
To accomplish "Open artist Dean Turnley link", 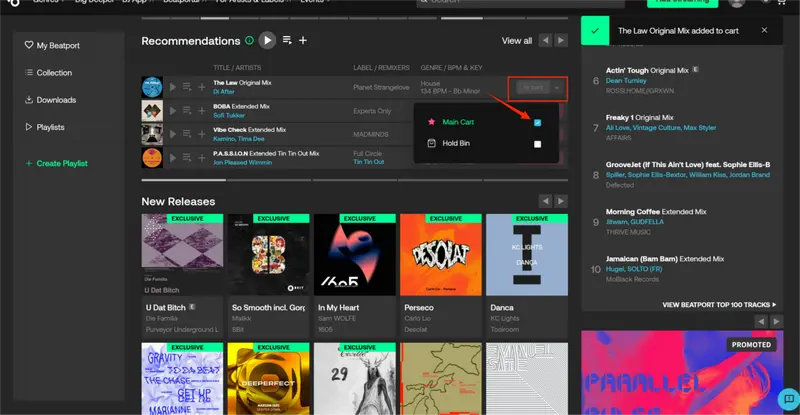I will (x=626, y=81).
